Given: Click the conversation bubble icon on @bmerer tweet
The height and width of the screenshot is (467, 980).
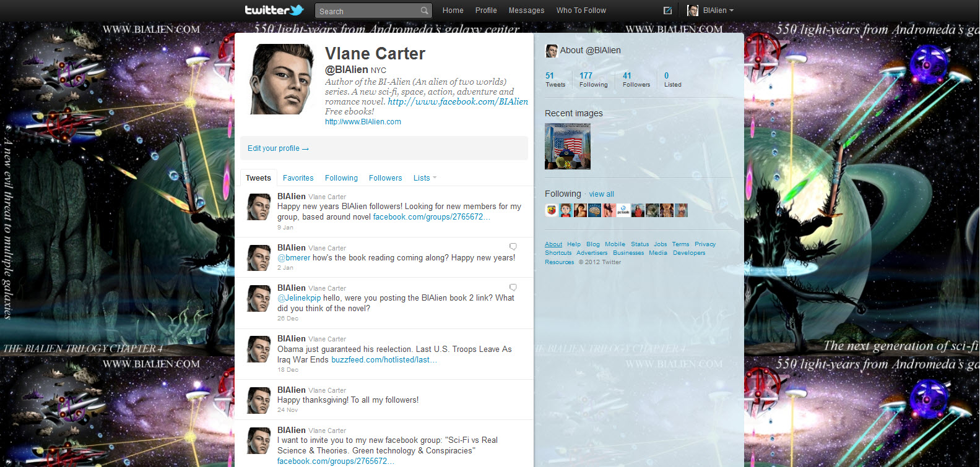Looking at the screenshot, I should pos(513,247).
